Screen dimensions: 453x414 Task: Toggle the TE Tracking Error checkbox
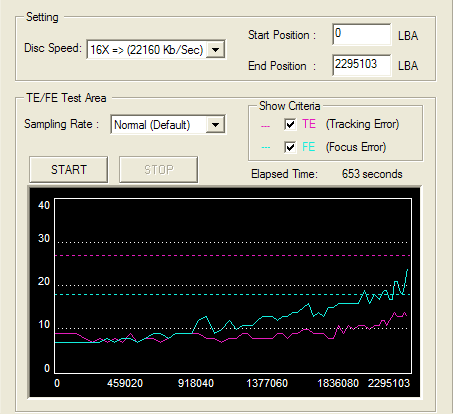290,124
